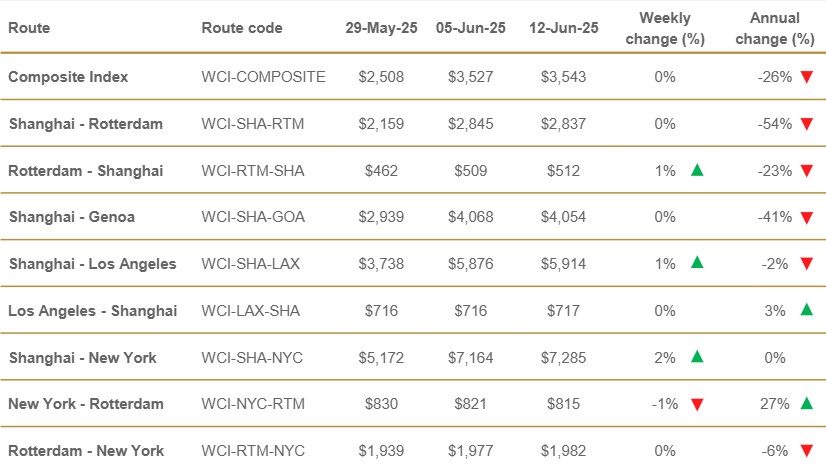Click the red down arrow in Composite Index row
Screen dimensions: 826x471
(x=806, y=77)
